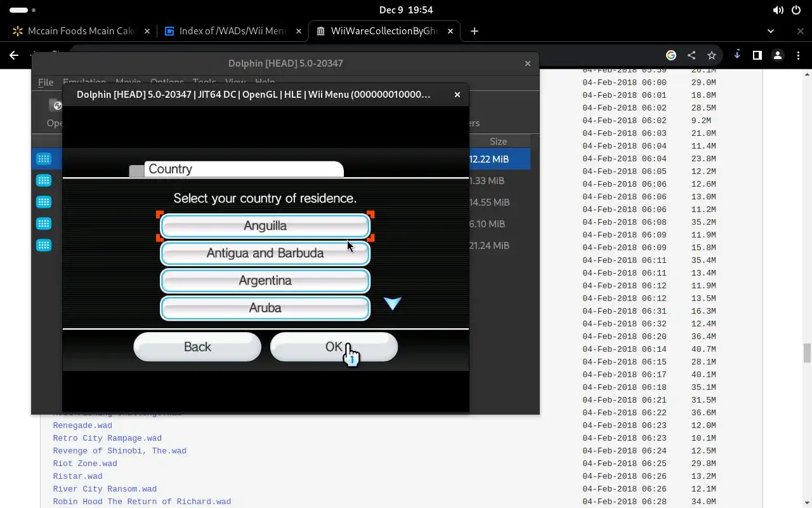Click the Country heading tab in the Wii setup
The image size is (812, 508).
244,169
